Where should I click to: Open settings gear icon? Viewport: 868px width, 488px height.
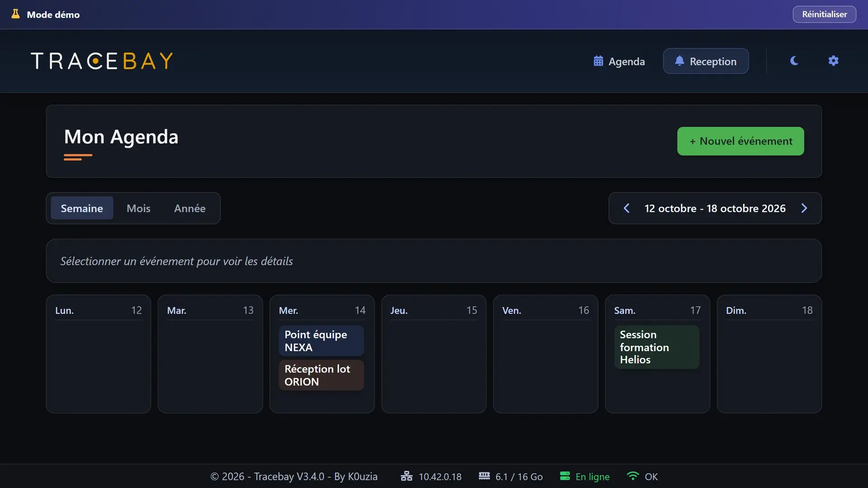(833, 61)
